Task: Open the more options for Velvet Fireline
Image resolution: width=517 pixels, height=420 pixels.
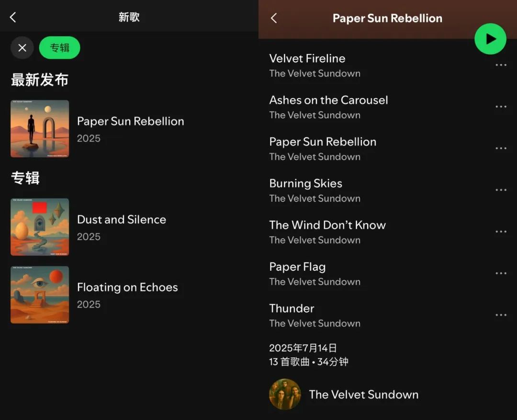Action: (501, 65)
